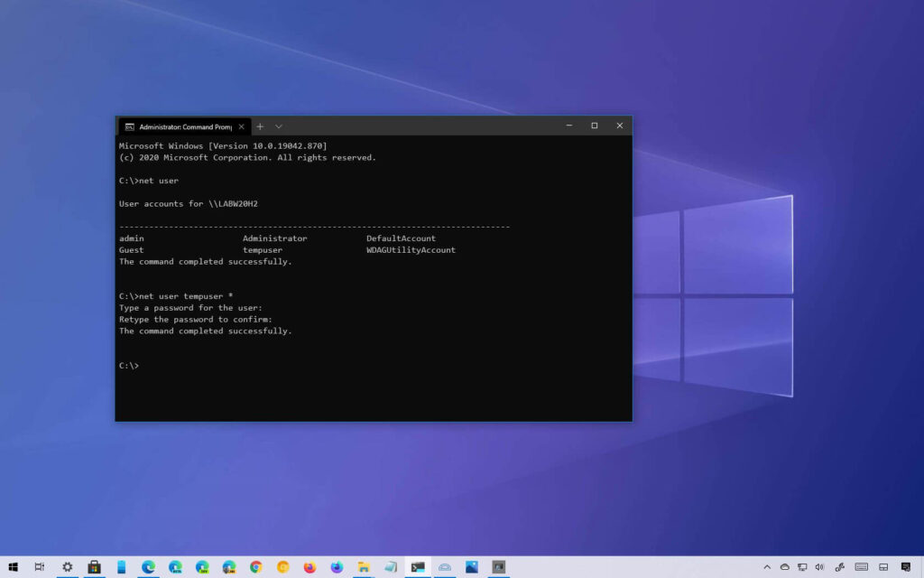Viewport: 924px width, 578px height.
Task: Minimize the terminal window
Action: coord(569,126)
